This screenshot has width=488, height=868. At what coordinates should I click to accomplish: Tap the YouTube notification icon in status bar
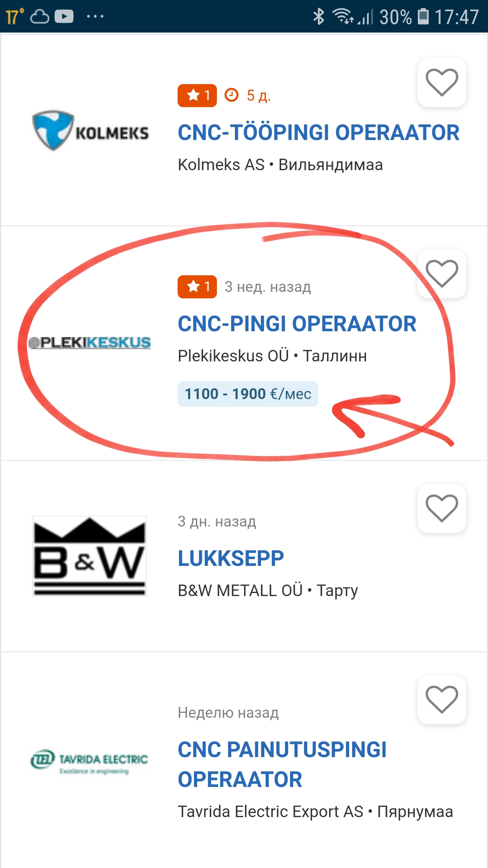[64, 16]
